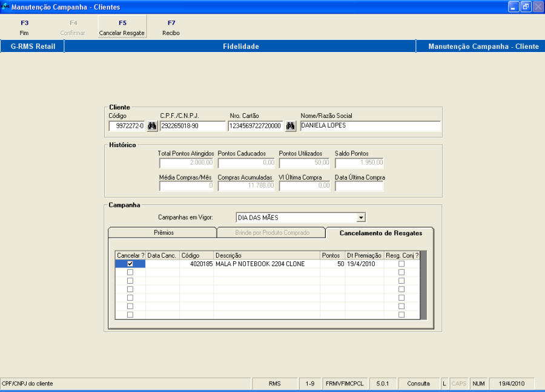
Task: Click F7 Recibo toolbar button
Action: point(171,27)
